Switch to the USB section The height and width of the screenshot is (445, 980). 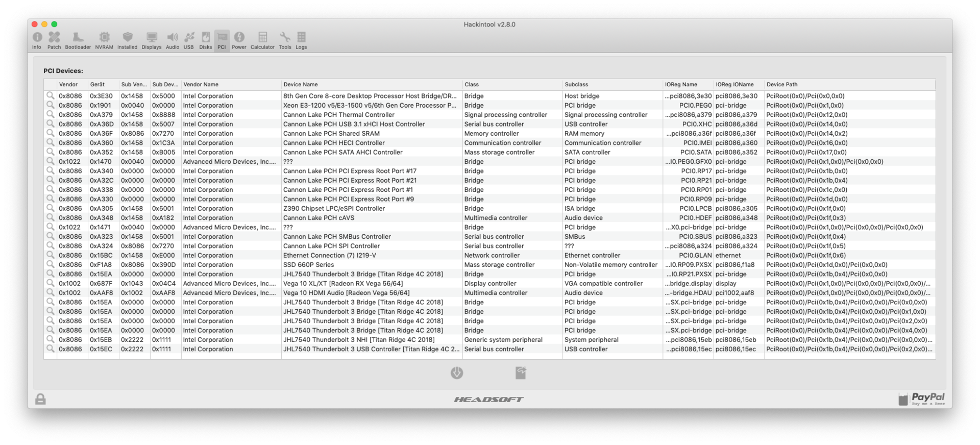[x=189, y=40]
